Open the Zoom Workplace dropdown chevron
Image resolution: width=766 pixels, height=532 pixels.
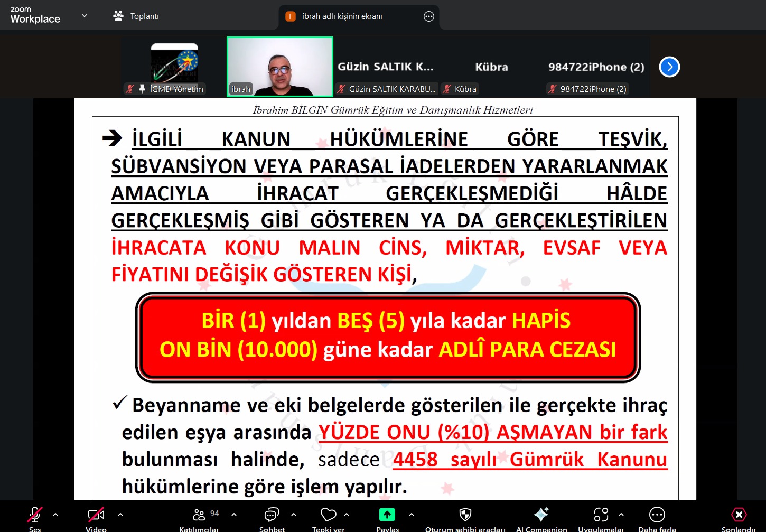(x=85, y=16)
